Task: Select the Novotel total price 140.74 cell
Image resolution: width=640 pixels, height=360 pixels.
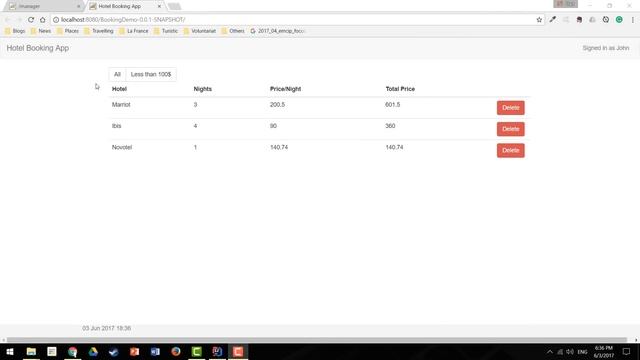Action: (x=394, y=147)
